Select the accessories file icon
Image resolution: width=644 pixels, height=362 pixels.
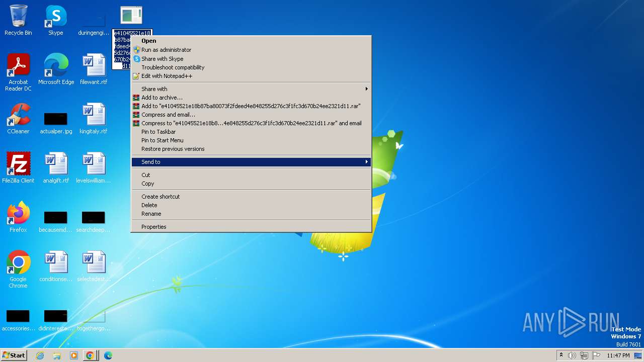pyautogui.click(x=18, y=320)
